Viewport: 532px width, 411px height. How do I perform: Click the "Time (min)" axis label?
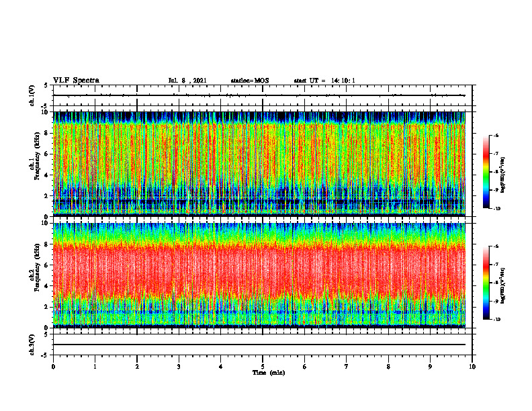(269, 373)
